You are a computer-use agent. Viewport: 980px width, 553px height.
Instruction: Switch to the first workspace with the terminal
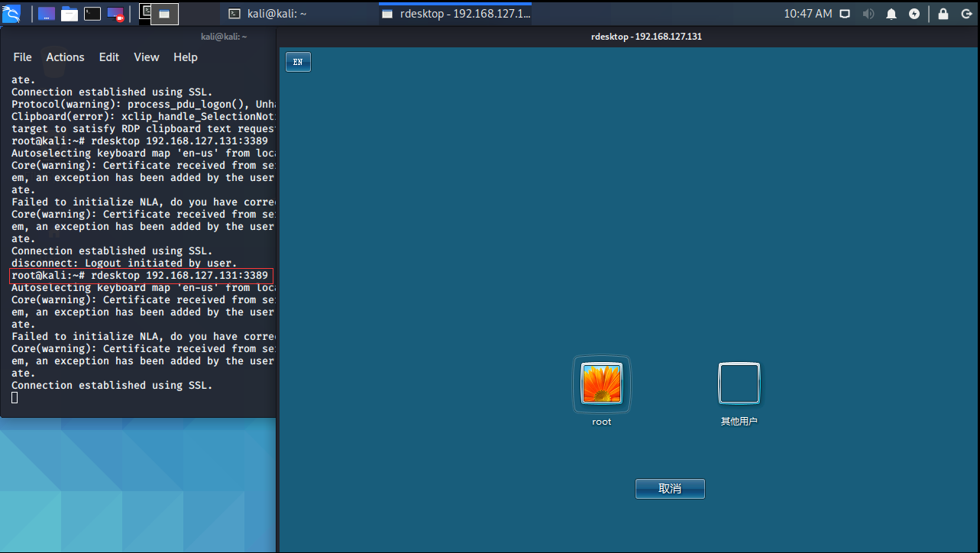coord(144,13)
